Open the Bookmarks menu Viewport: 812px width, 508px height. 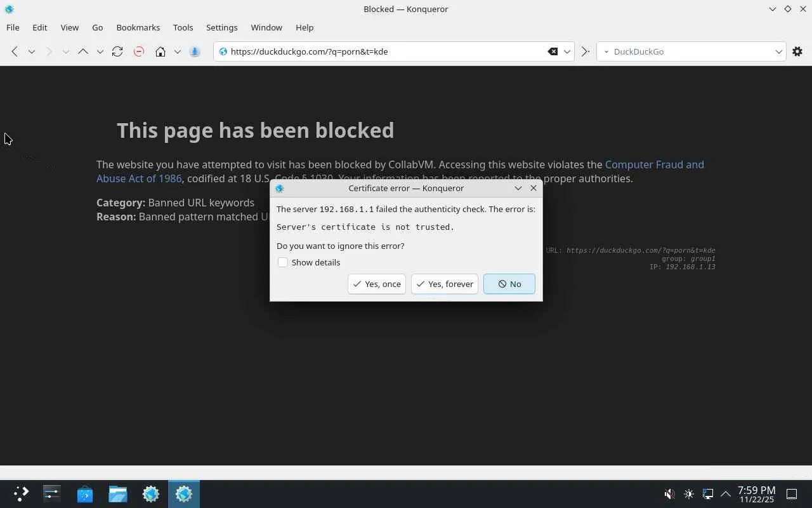pyautogui.click(x=138, y=27)
